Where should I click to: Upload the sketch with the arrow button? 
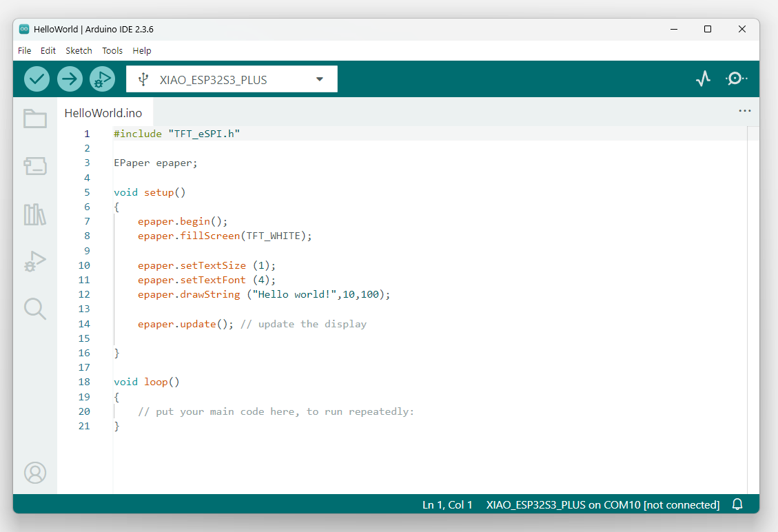pyautogui.click(x=70, y=79)
